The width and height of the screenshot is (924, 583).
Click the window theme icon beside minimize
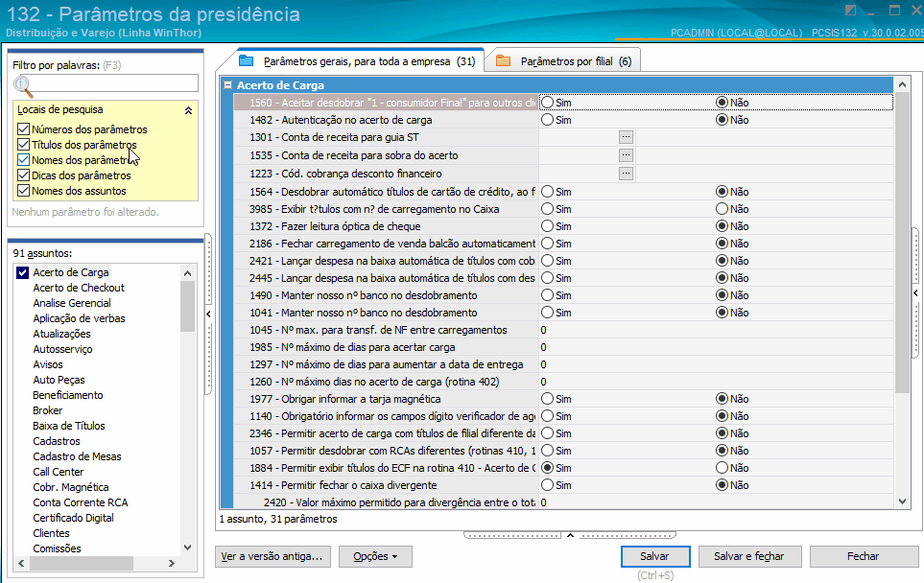851,12
